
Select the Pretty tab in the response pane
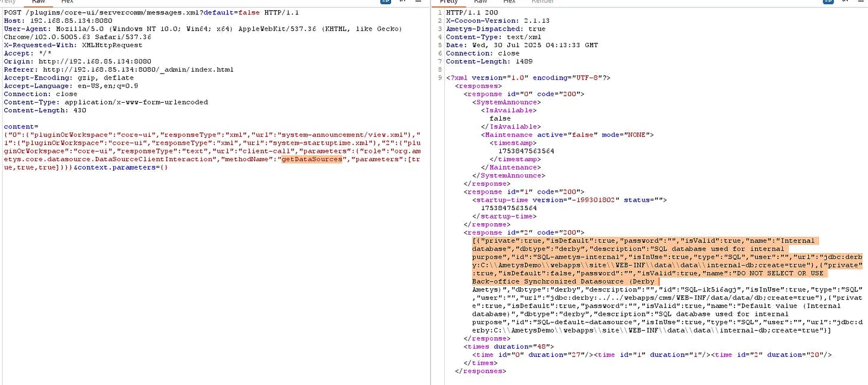click(448, 2)
